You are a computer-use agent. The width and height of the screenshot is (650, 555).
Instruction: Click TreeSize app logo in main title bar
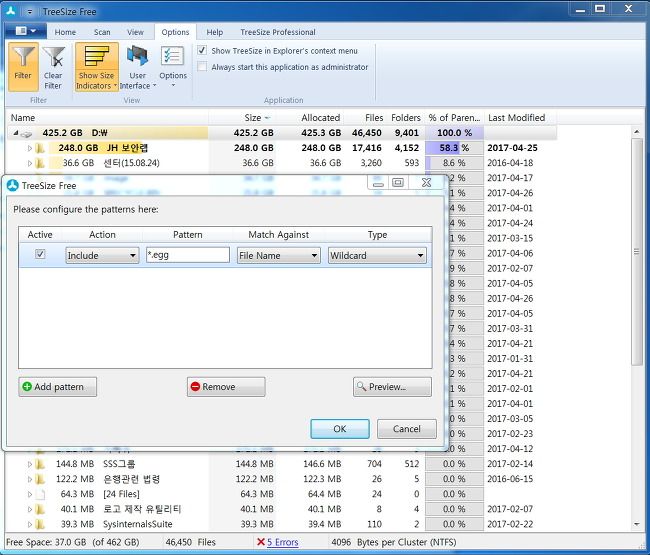click(x=11, y=11)
